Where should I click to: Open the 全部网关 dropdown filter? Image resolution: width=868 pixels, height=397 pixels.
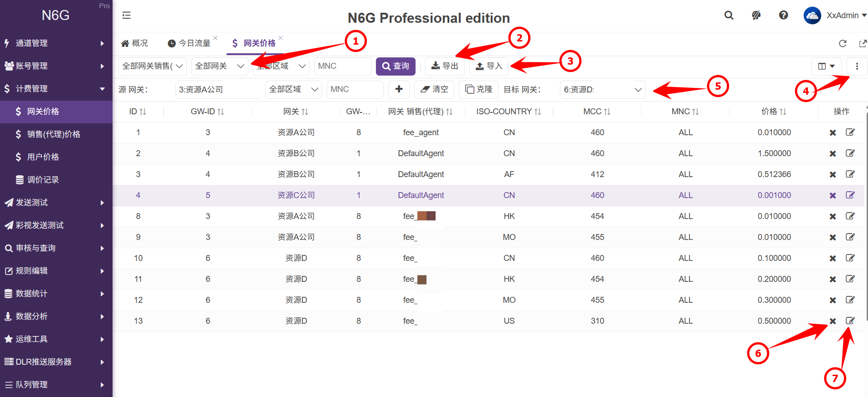tap(220, 66)
